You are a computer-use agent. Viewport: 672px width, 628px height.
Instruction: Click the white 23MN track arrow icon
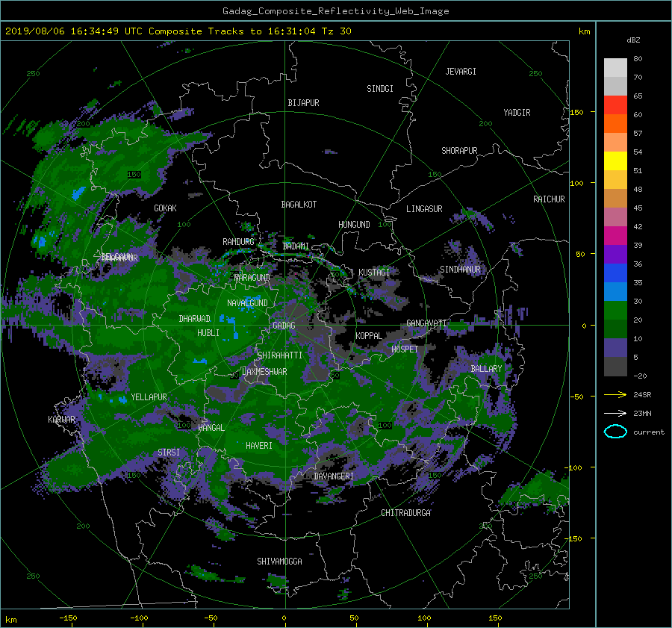(615, 413)
